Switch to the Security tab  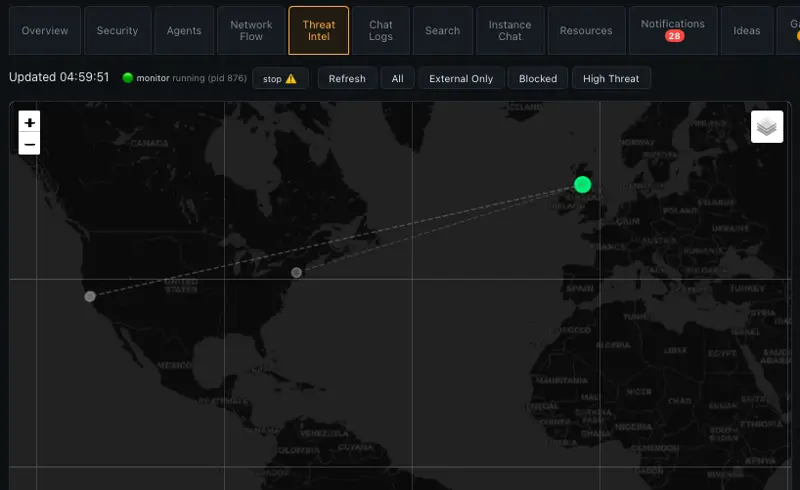click(117, 31)
